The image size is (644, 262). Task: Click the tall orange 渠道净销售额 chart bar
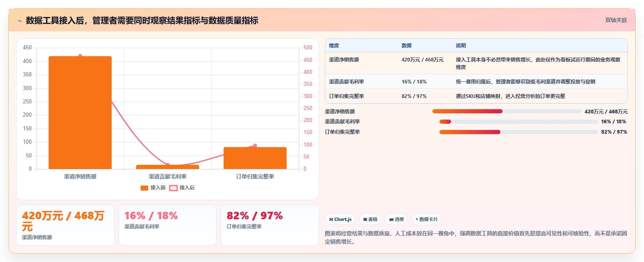pos(80,113)
